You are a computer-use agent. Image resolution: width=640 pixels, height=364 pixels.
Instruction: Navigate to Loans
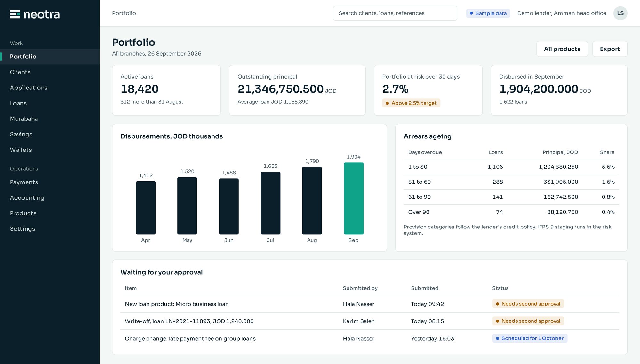[x=50, y=103]
